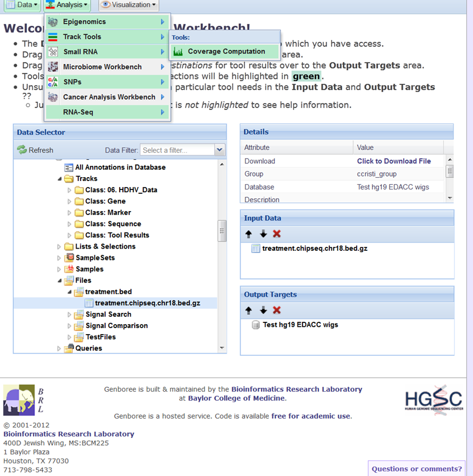Click the Click to Download File link
Image resolution: width=473 pixels, height=476 pixels.
394,161
